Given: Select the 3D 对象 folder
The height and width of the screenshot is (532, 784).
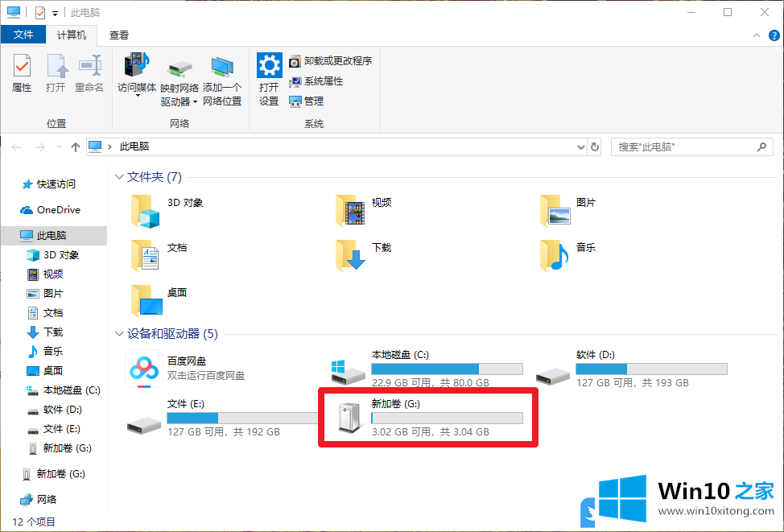Looking at the screenshot, I should coord(167,211).
